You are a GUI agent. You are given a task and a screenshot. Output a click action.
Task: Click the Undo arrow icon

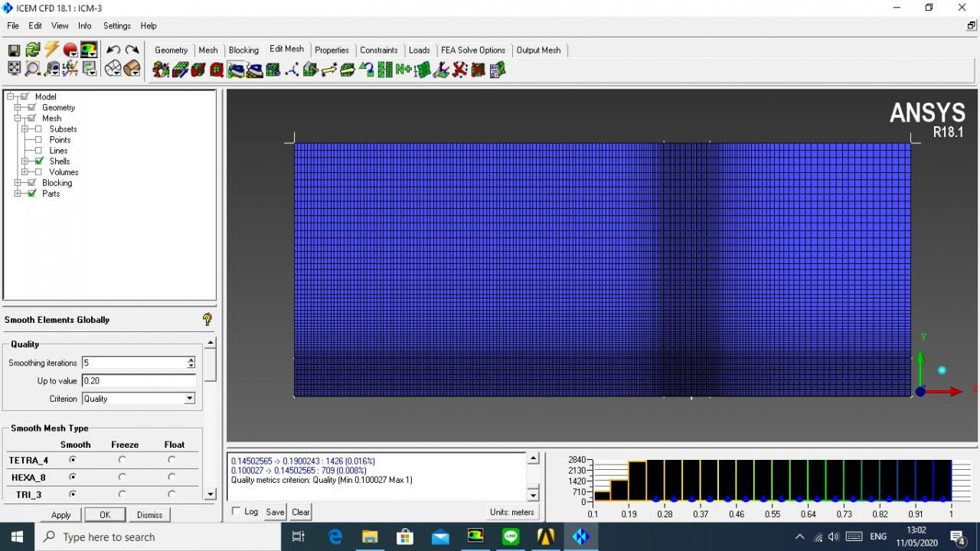coord(113,51)
